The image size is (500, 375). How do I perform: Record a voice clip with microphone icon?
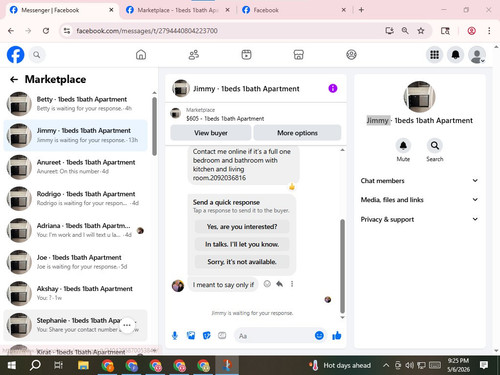coord(175,335)
